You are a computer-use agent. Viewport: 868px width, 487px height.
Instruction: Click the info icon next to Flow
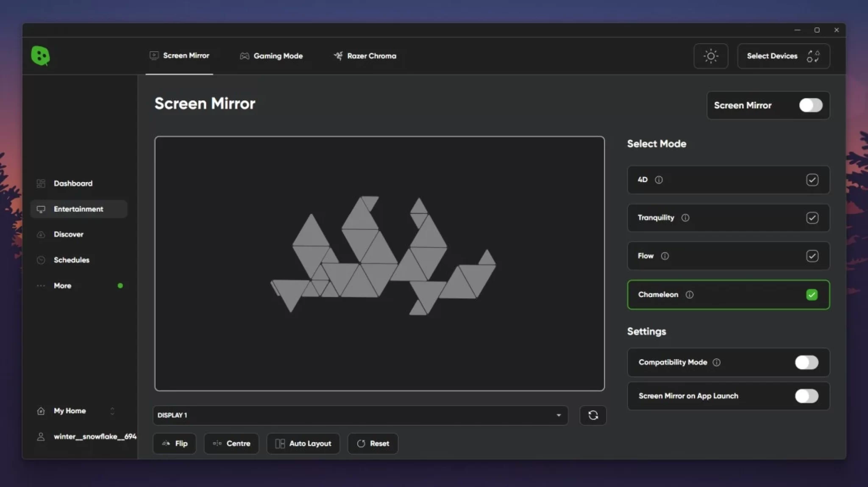click(665, 256)
